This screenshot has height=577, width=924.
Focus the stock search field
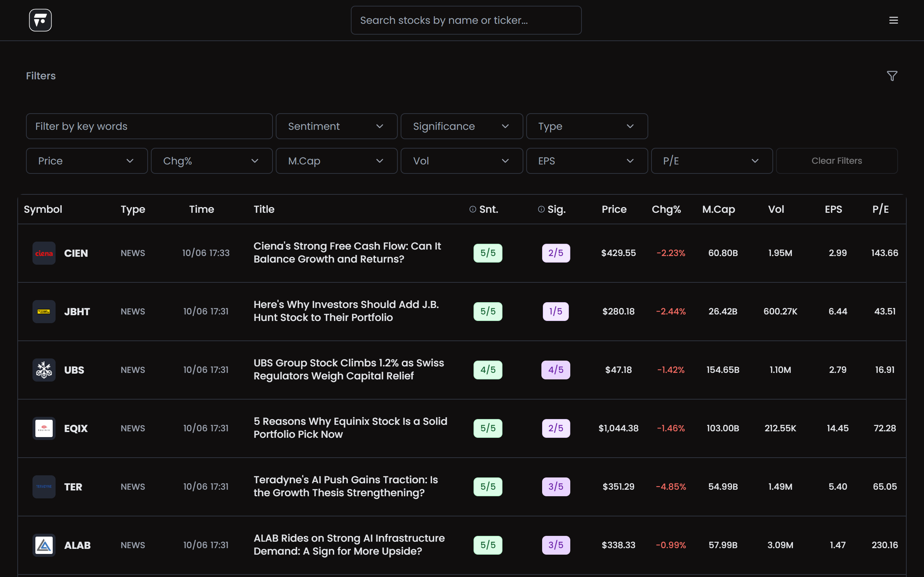tap(466, 20)
